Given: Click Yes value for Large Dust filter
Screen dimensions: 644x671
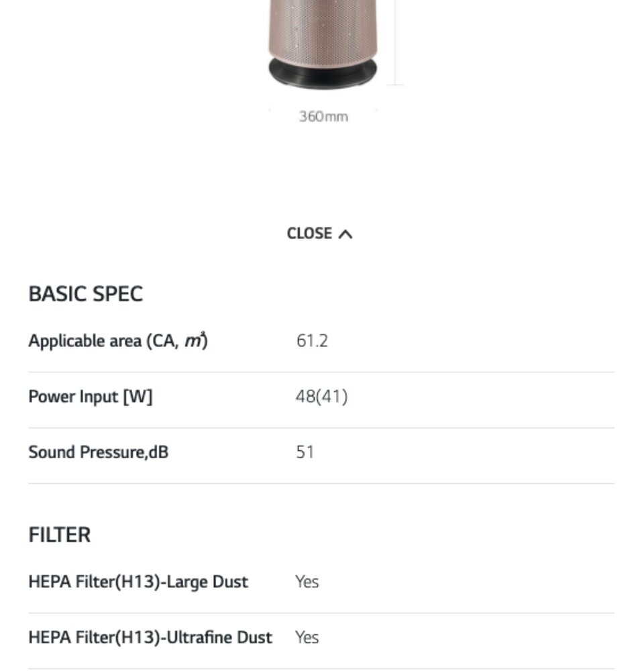Looking at the screenshot, I should click(307, 582).
